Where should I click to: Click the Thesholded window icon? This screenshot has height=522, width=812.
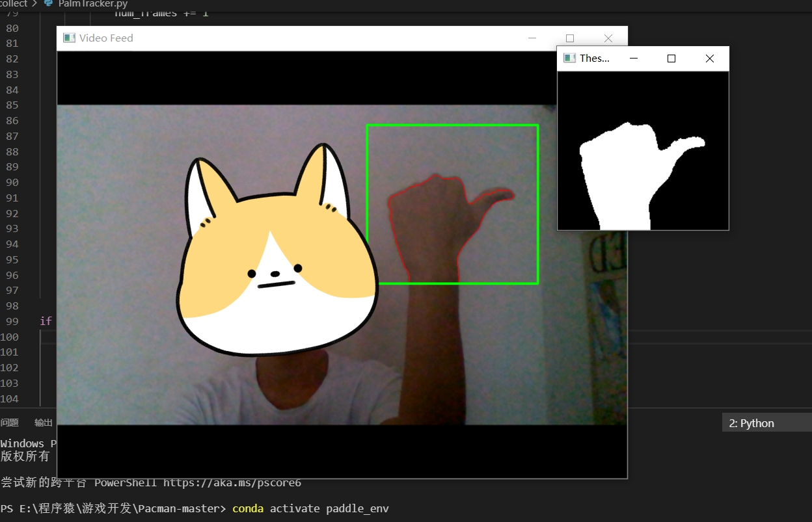(x=569, y=58)
